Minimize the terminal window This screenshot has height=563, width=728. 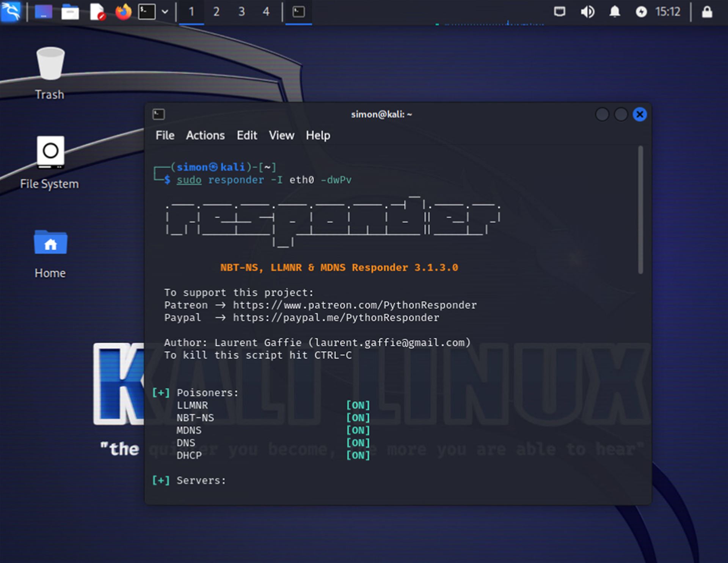point(602,114)
